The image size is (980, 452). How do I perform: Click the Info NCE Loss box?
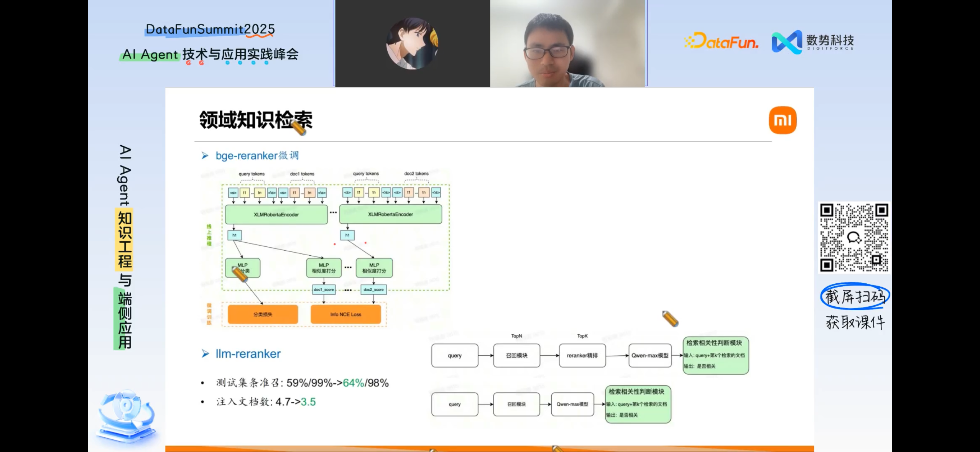(345, 314)
